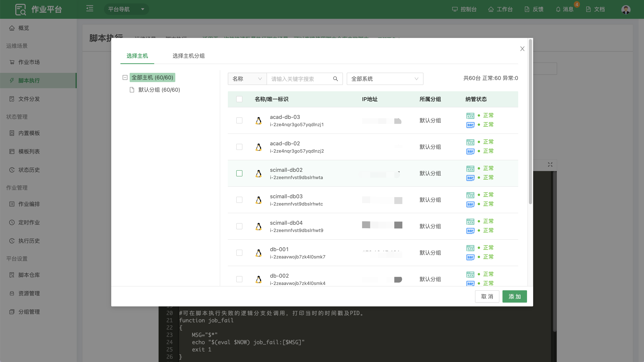Check the db-001 host checkbox

239,253
